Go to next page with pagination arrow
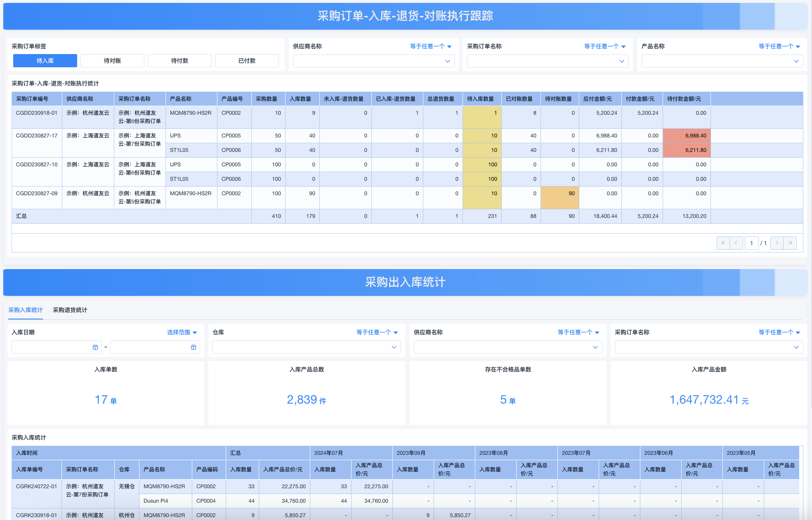This screenshot has height=520, width=812. [x=777, y=243]
